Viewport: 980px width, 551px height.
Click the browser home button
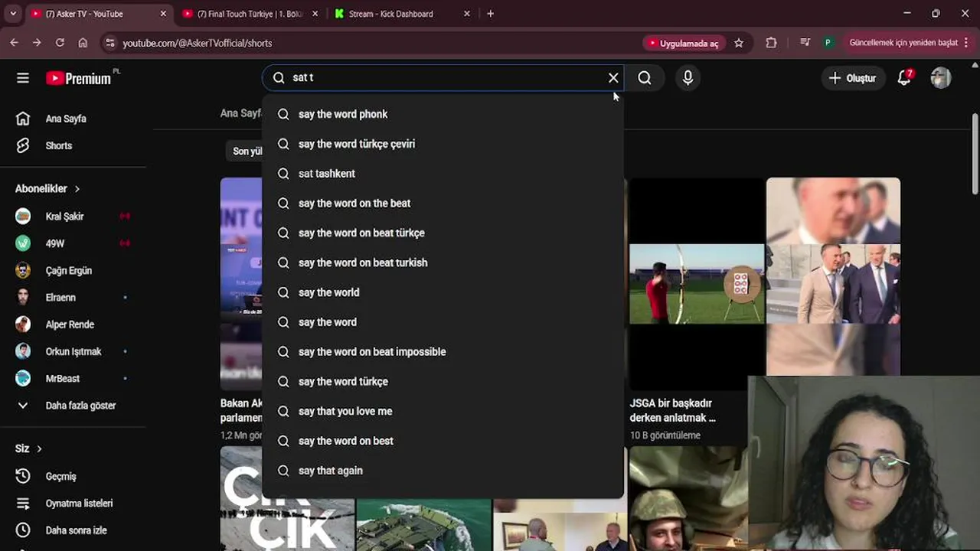pyautogui.click(x=83, y=43)
